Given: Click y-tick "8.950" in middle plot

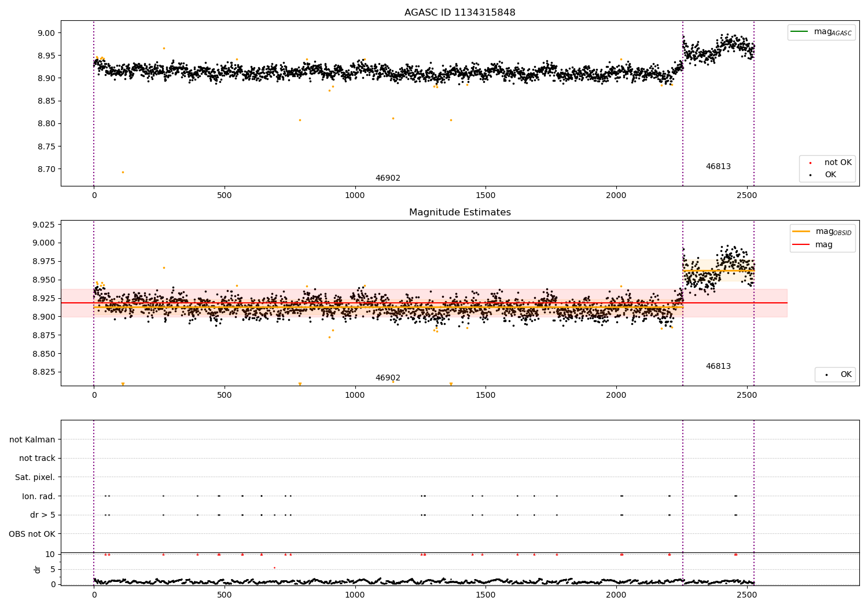Looking at the screenshot, I should tap(43, 280).
